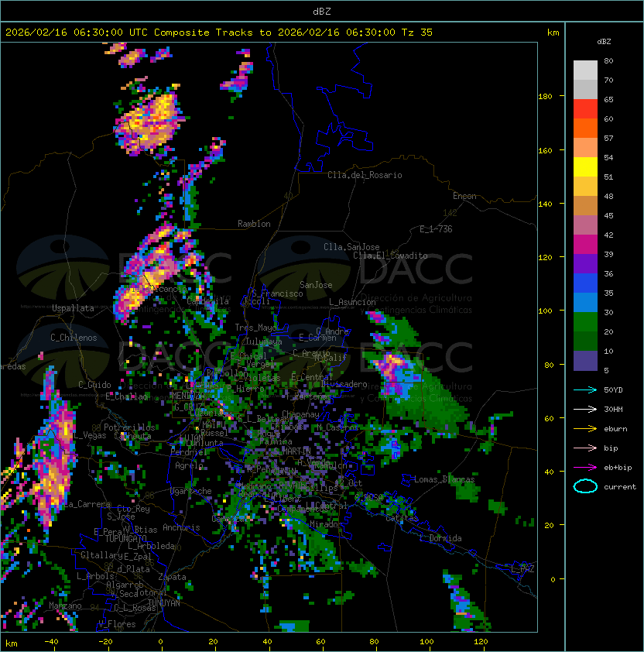This screenshot has height=652, width=644.
Task: Click the 'Potrerillos' map label
Action: 129,427
